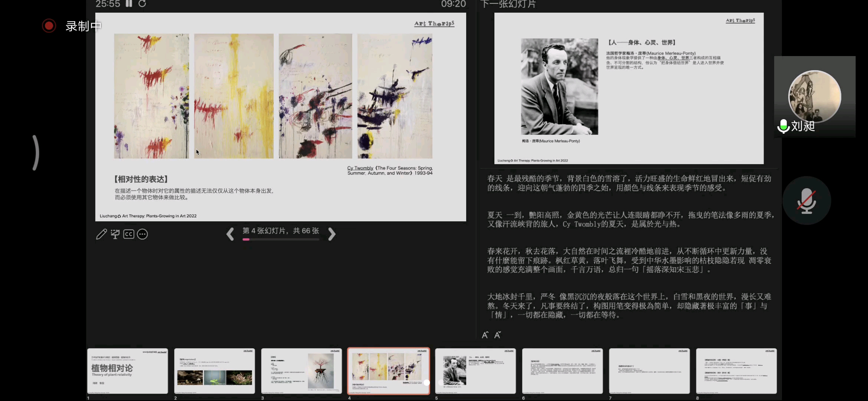This screenshot has width=868, height=401.
Task: Click the Autumn painting on slide
Action: pos(315,96)
